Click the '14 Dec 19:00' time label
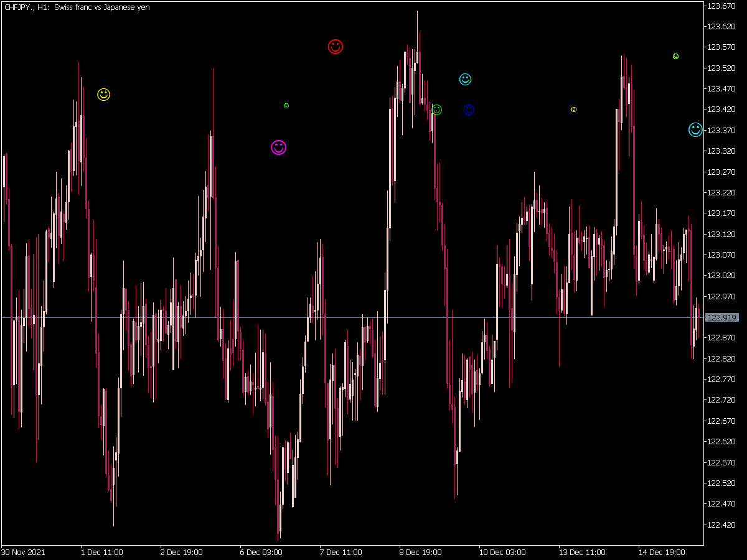This screenshot has height=560, width=747. 662,552
